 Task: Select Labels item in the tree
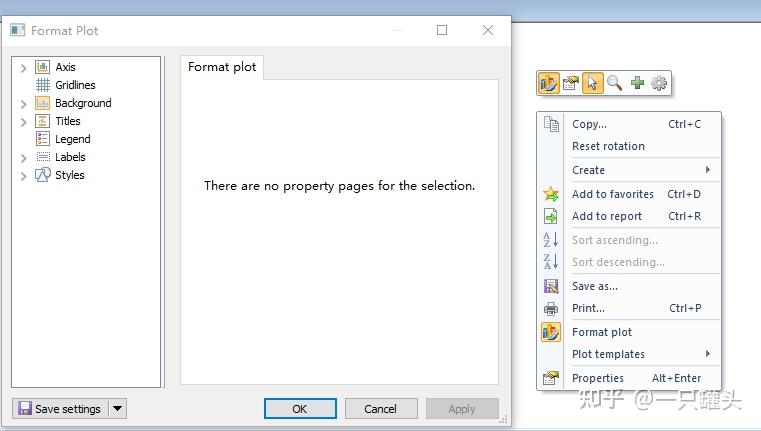coord(70,157)
